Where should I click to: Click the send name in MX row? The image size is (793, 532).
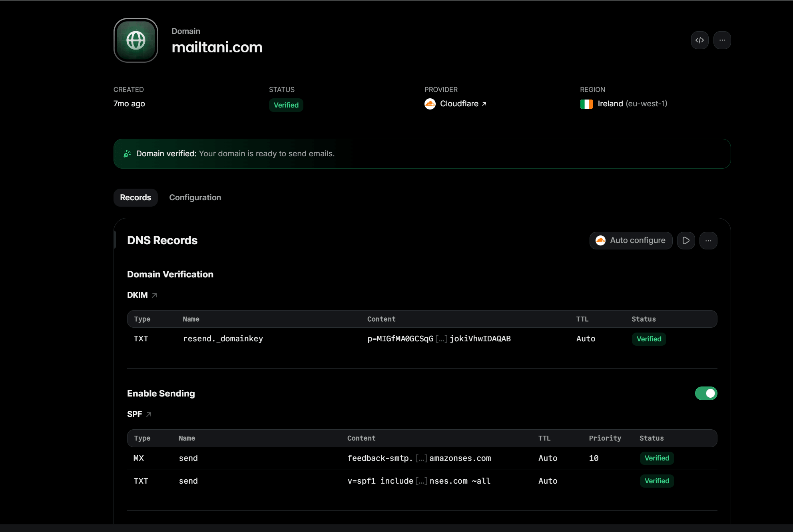[188, 458]
